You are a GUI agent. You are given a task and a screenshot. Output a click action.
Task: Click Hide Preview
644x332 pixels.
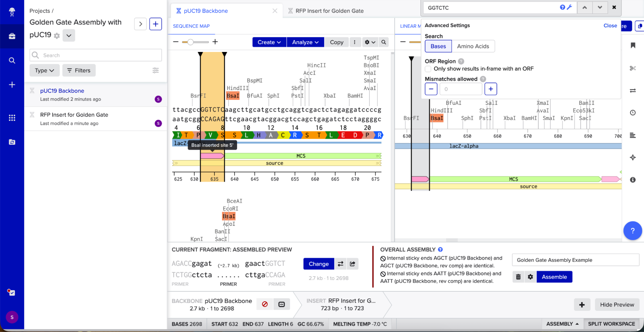(x=617, y=305)
